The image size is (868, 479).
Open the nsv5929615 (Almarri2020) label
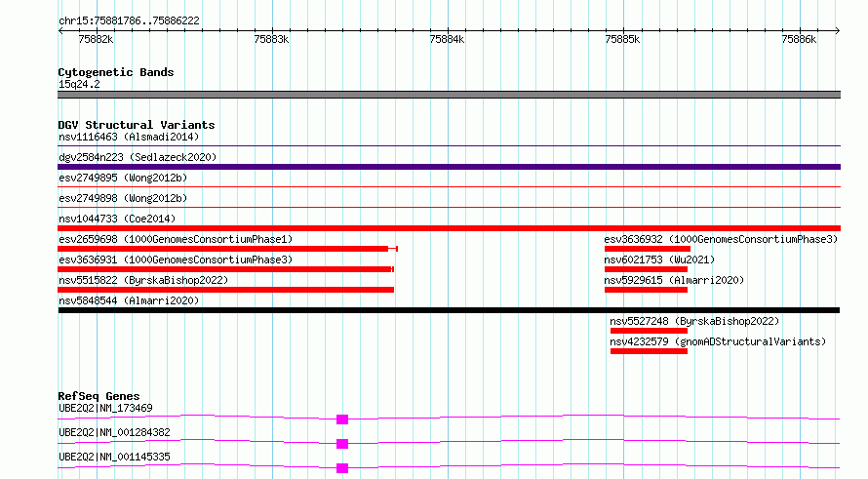[x=674, y=280]
